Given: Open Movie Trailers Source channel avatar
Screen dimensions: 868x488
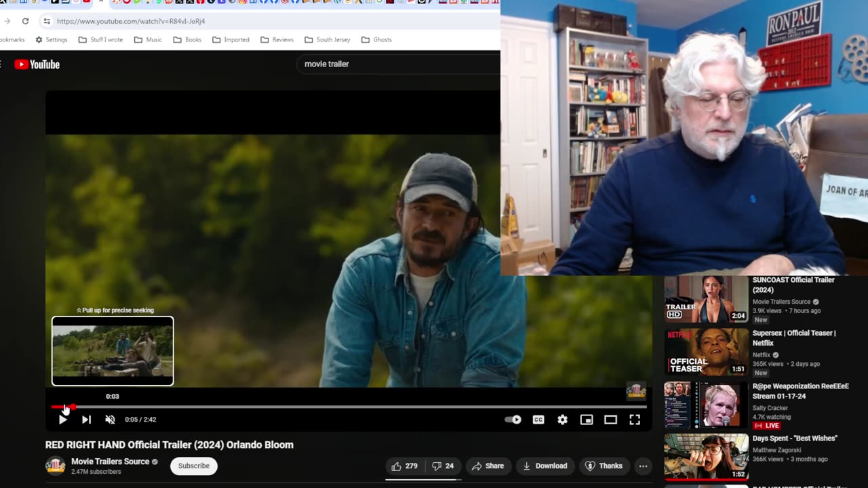Looking at the screenshot, I should point(56,466).
